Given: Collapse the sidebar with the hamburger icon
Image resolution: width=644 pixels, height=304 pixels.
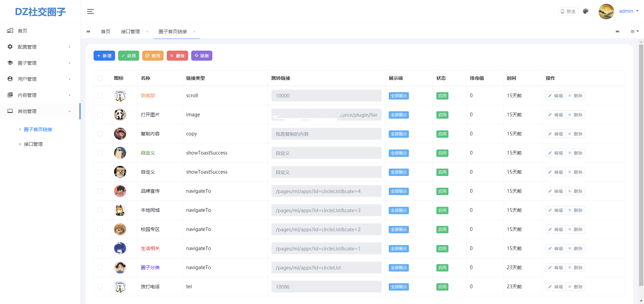Looking at the screenshot, I should point(90,11).
